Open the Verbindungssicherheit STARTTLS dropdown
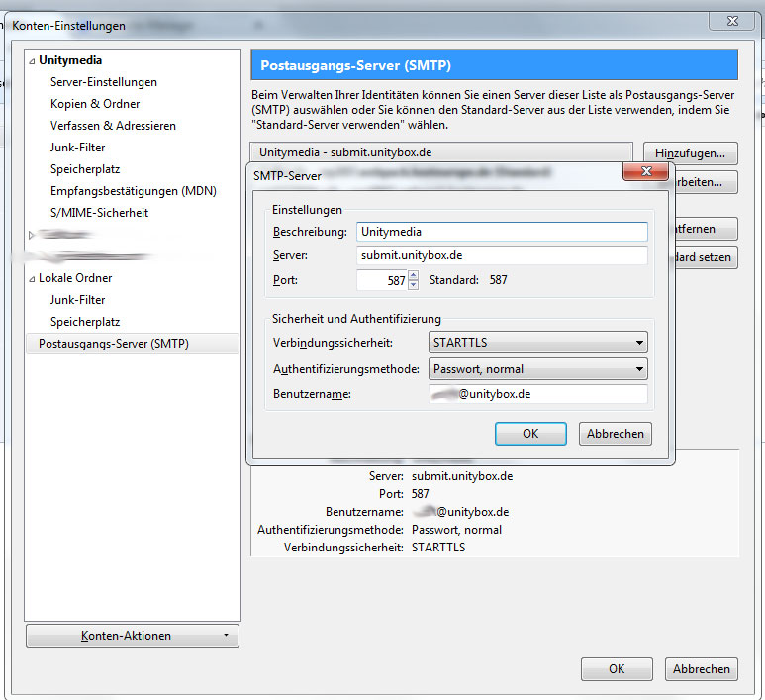This screenshot has height=700, width=765. 537,343
